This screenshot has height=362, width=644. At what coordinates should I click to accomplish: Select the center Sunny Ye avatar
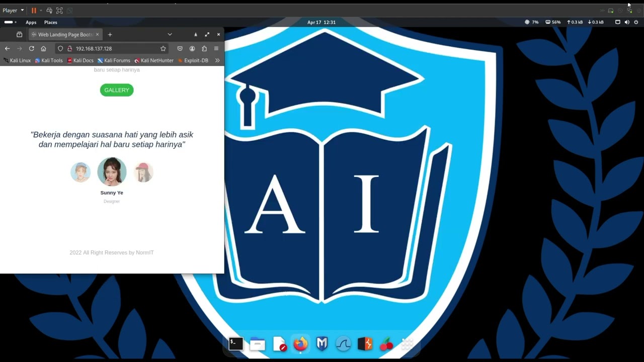(112, 171)
